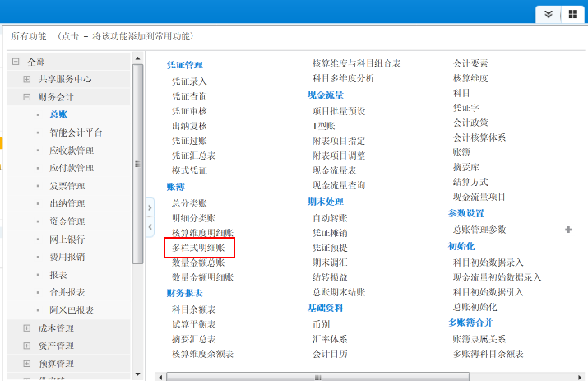Select 智能会计平台 in the module tree
This screenshot has height=381, width=588.
pyautogui.click(x=76, y=132)
